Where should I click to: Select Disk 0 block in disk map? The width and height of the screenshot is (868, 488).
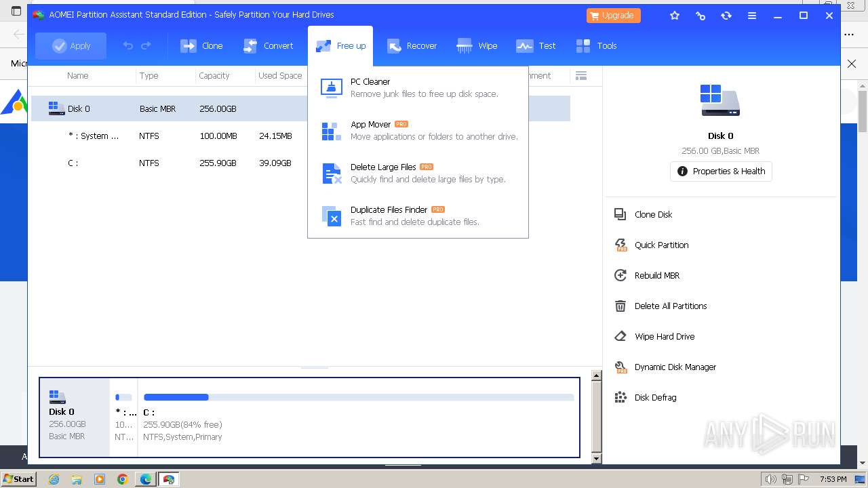[x=75, y=417]
